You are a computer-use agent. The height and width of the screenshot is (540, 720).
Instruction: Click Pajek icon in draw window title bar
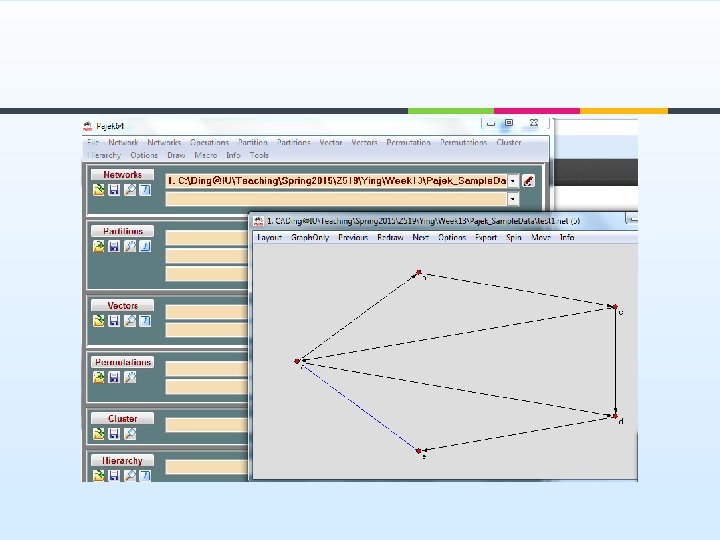[x=259, y=221]
